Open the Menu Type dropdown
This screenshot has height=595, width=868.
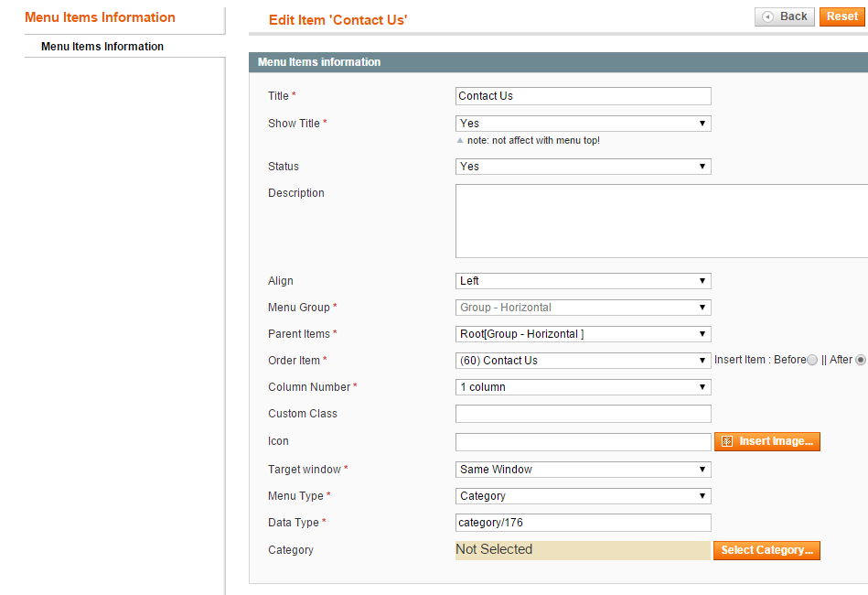tap(583, 496)
